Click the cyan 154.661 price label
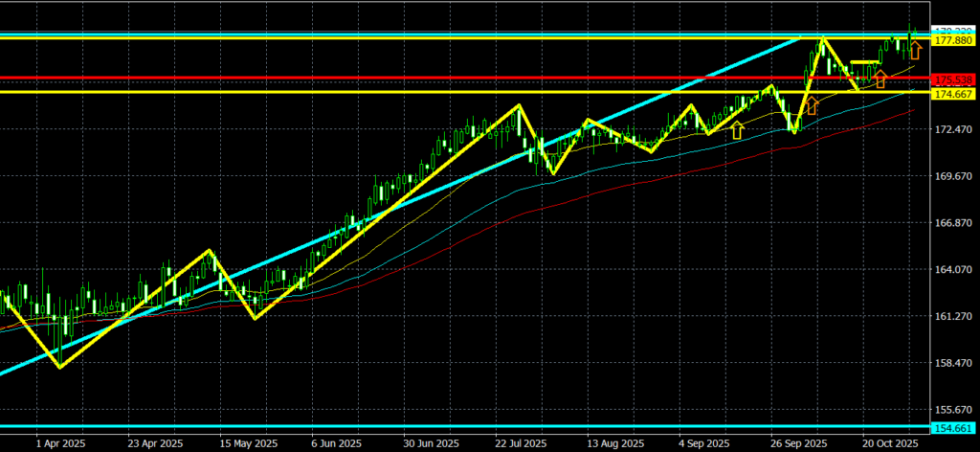The image size is (980, 452). 953,426
